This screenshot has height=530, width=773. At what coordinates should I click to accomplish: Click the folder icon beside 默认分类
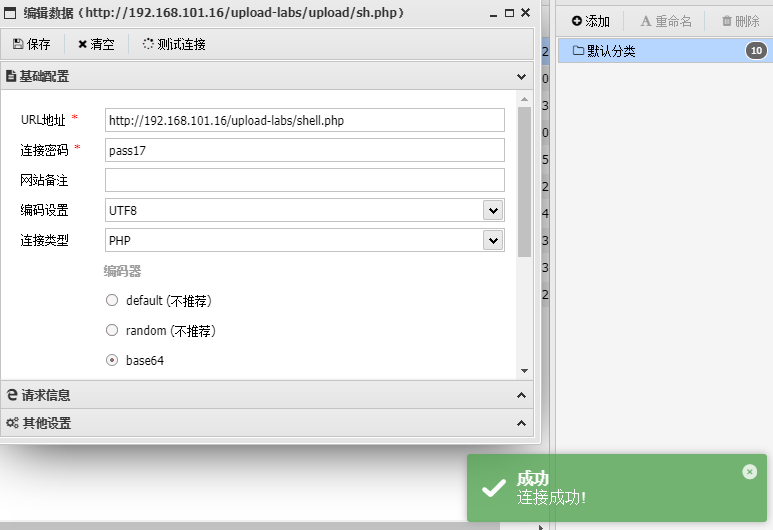578,50
